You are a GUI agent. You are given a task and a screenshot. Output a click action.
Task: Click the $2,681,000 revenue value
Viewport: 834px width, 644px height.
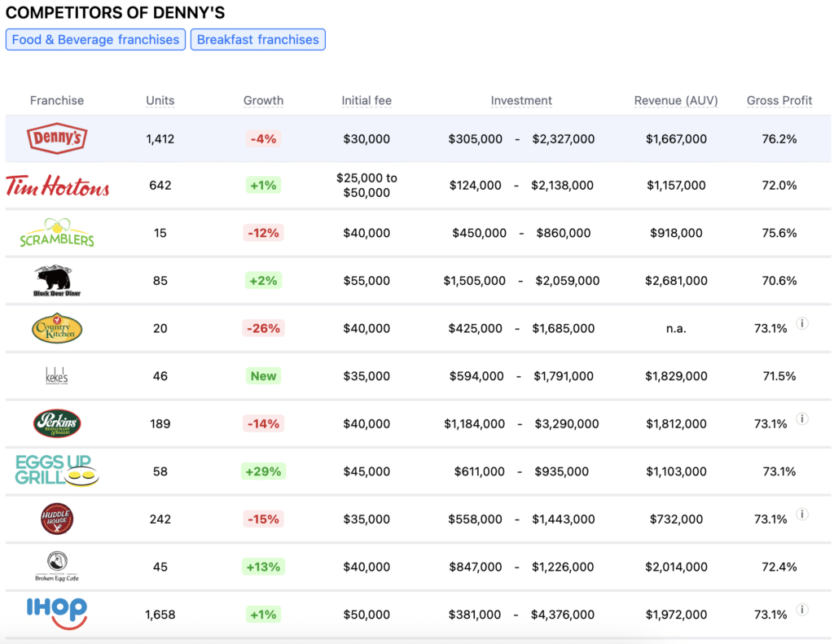676,281
